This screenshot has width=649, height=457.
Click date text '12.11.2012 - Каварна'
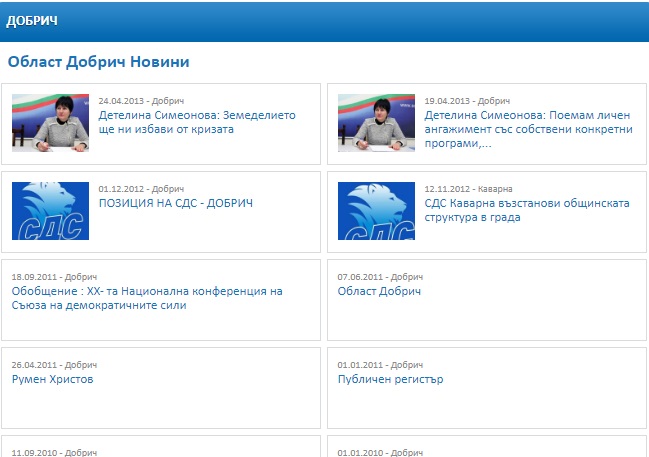[x=468, y=189]
